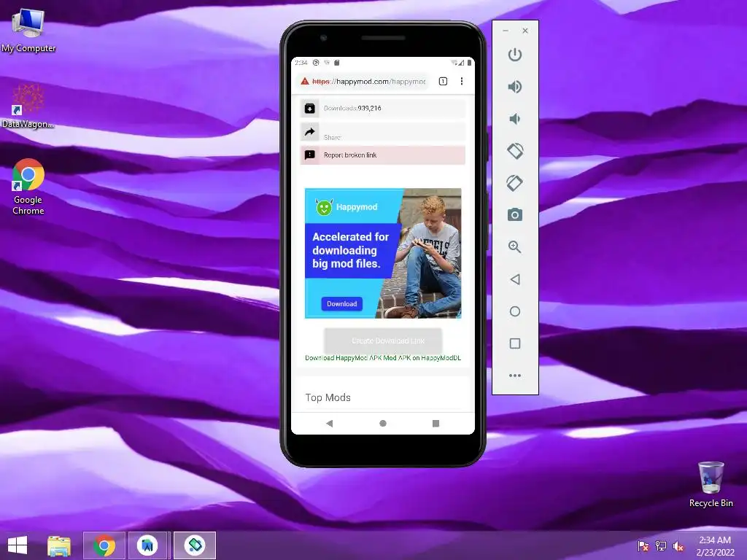Select the Recycle Bin desktop icon
This screenshot has height=560, width=747.
[711, 484]
